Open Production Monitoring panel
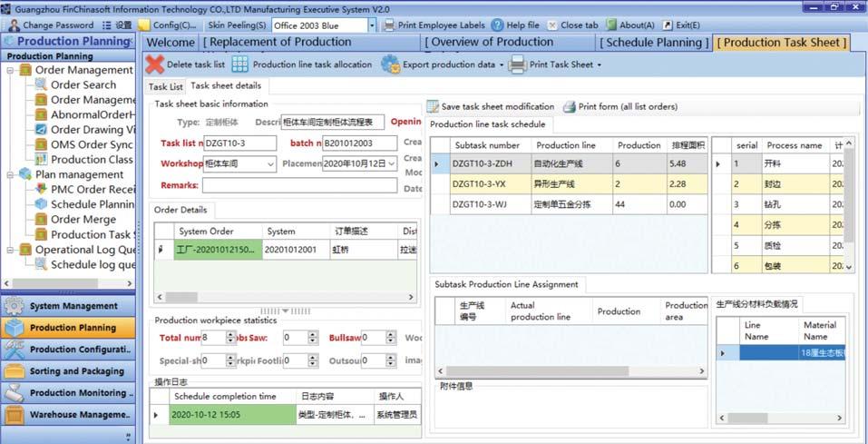The width and height of the screenshot is (868, 444). click(68, 392)
